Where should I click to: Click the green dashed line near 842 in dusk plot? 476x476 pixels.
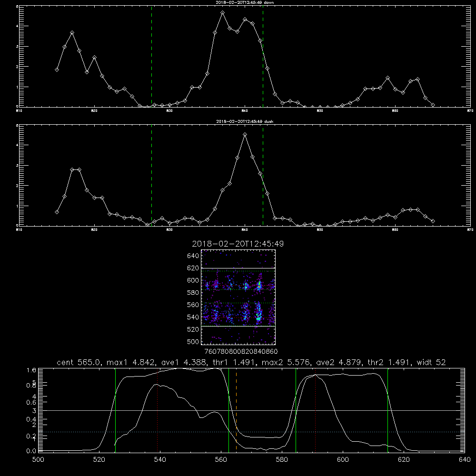coord(263,175)
